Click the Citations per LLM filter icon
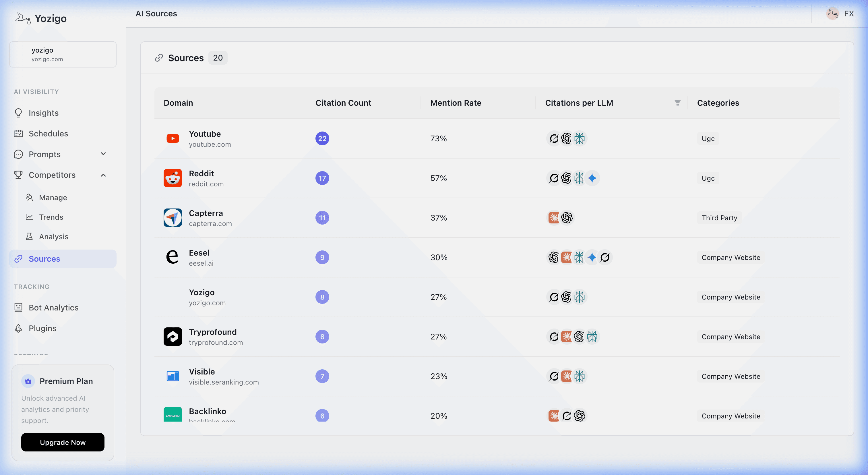Image resolution: width=868 pixels, height=475 pixels. click(x=677, y=103)
